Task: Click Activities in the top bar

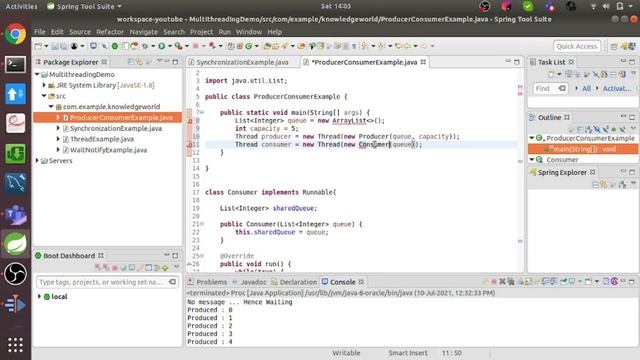Action: click(21, 6)
